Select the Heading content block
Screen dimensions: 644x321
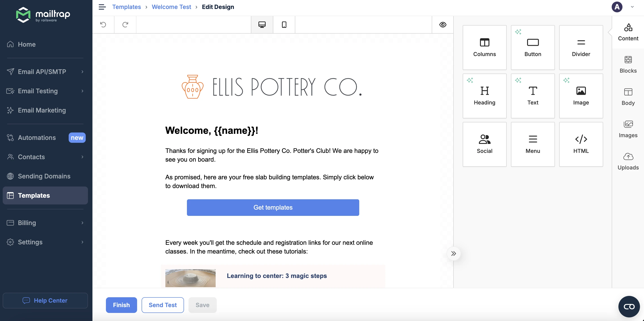[x=484, y=96]
